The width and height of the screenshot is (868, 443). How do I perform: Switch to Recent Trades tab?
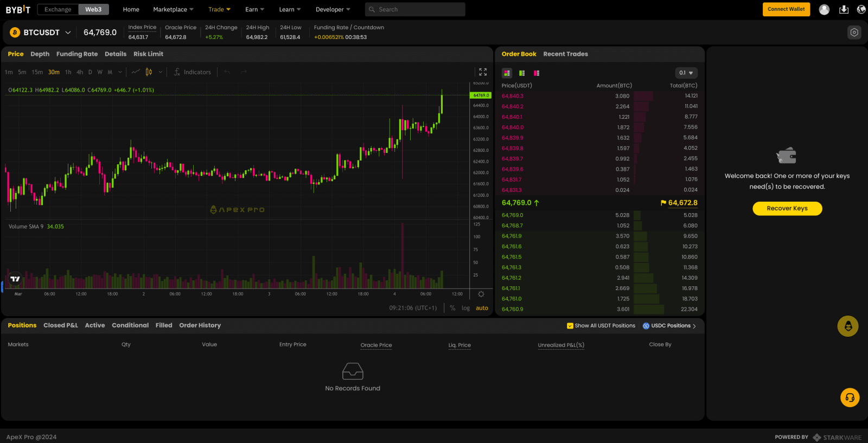[565, 54]
